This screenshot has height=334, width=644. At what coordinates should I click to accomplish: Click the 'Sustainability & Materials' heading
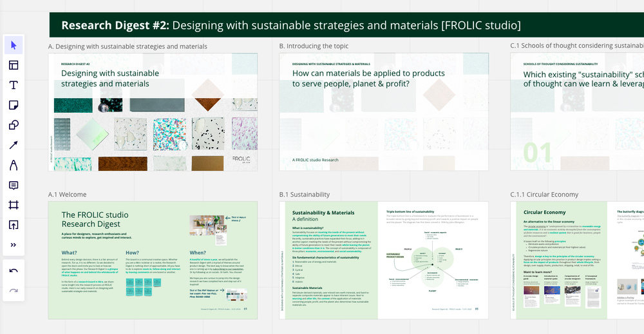pyautogui.click(x=323, y=213)
